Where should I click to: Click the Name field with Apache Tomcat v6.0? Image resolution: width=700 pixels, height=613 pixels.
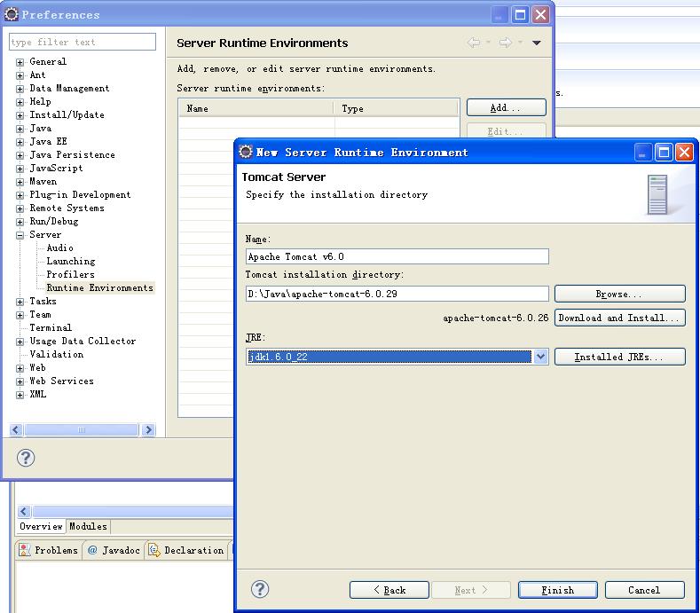pos(397,256)
